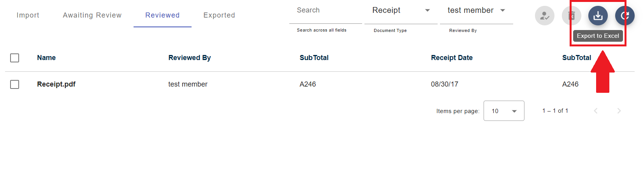This screenshot has height=186, width=644.
Task: Go to previous page arrow
Action: click(595, 111)
